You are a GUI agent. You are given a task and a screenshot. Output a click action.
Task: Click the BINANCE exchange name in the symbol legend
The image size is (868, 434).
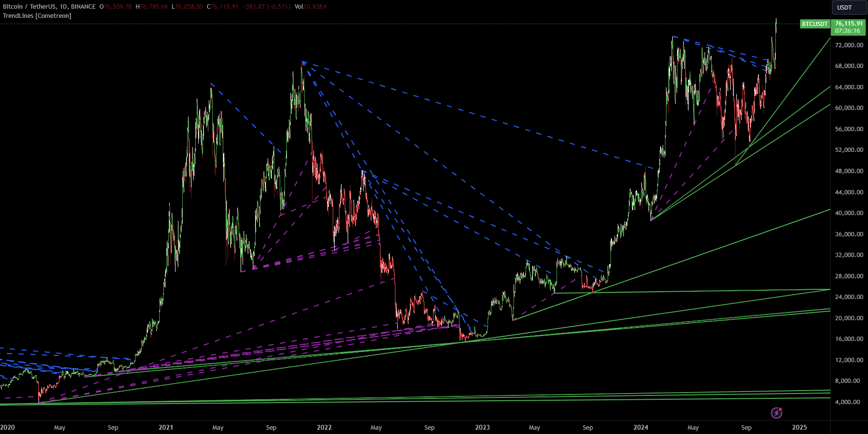pyautogui.click(x=82, y=7)
